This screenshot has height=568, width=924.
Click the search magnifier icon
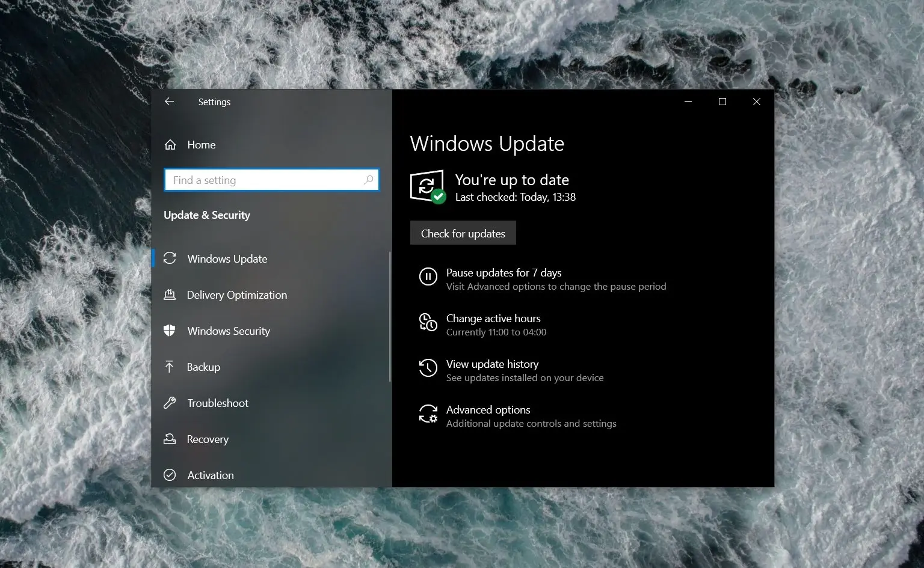click(369, 180)
